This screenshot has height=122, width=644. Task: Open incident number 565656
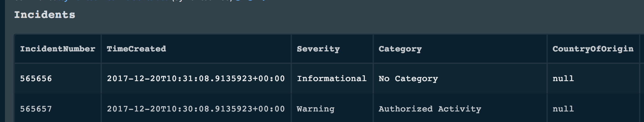pos(36,79)
